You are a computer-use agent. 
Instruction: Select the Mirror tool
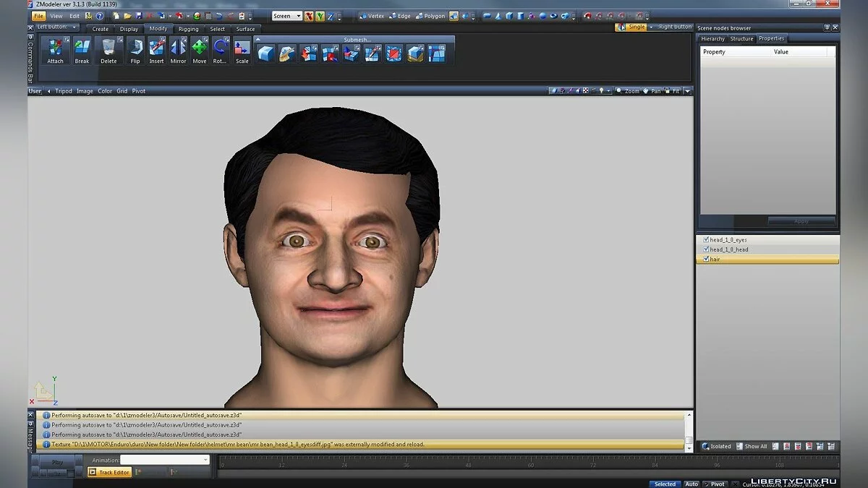[x=177, y=51]
